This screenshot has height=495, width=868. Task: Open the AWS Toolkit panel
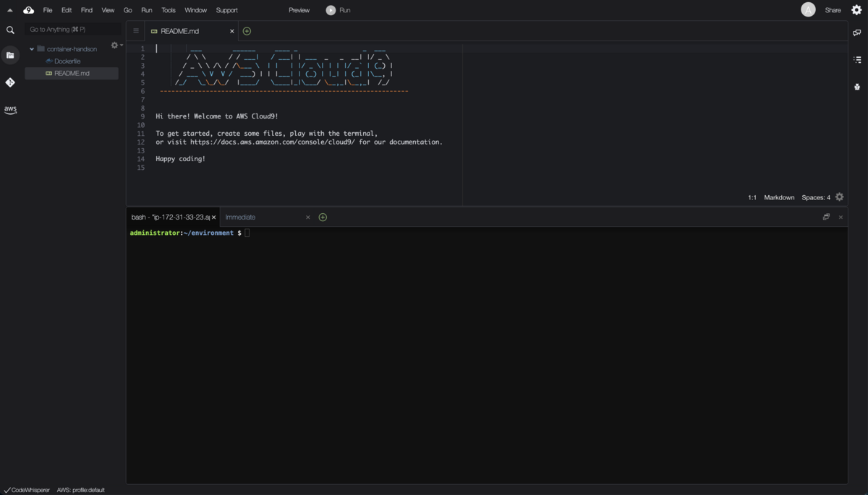point(10,110)
